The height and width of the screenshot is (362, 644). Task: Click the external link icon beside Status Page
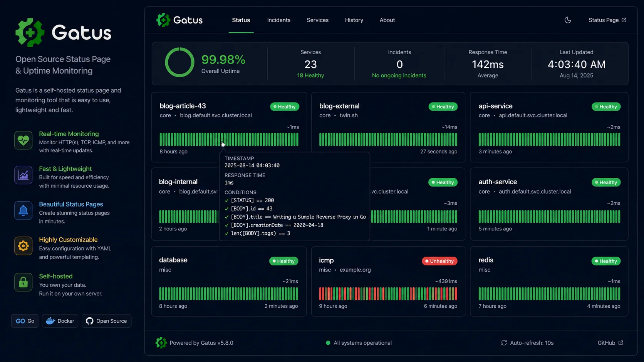[x=624, y=20]
